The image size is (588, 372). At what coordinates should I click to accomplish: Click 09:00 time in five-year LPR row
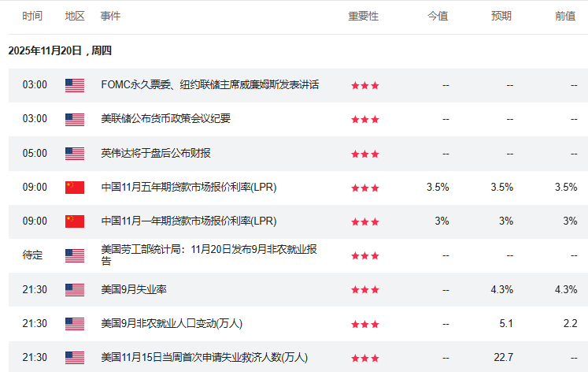(x=35, y=187)
